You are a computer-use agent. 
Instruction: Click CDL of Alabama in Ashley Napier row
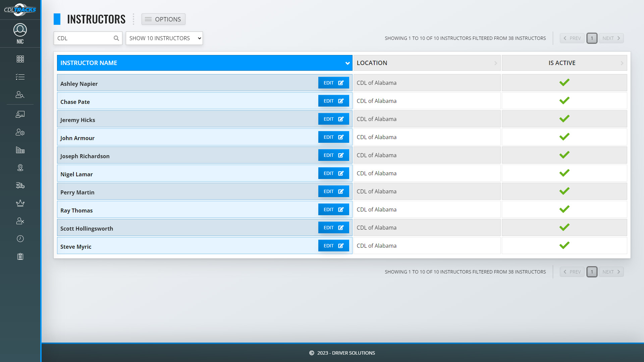(x=376, y=83)
